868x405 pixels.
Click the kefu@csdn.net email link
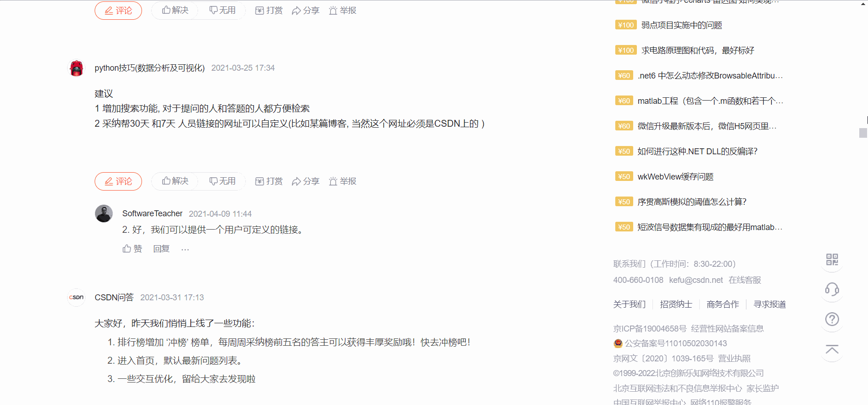point(696,280)
